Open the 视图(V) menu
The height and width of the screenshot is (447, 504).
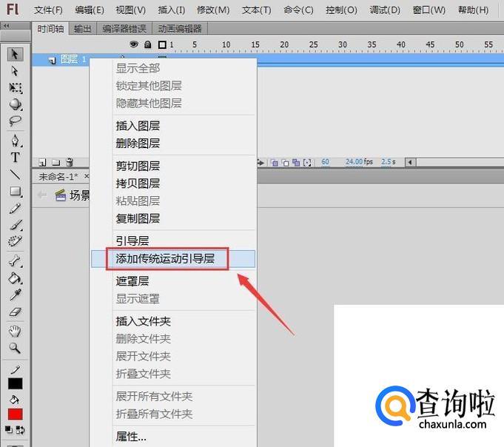point(130,10)
